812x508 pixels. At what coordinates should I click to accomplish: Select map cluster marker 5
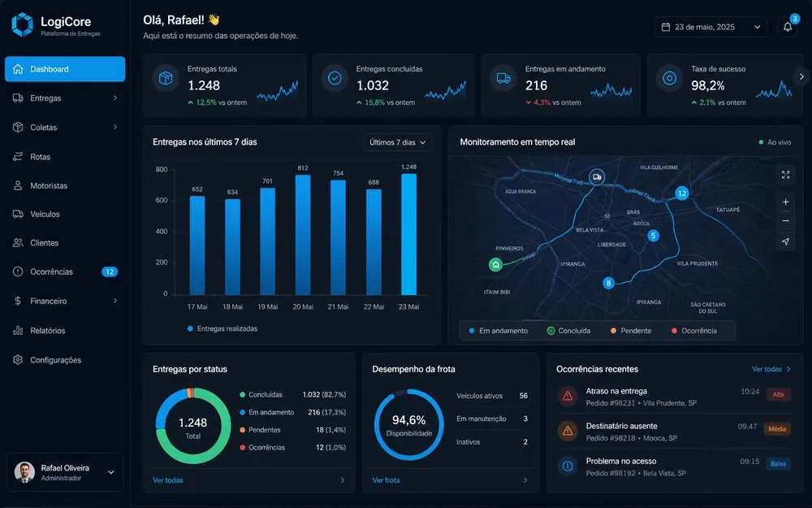[x=654, y=236]
